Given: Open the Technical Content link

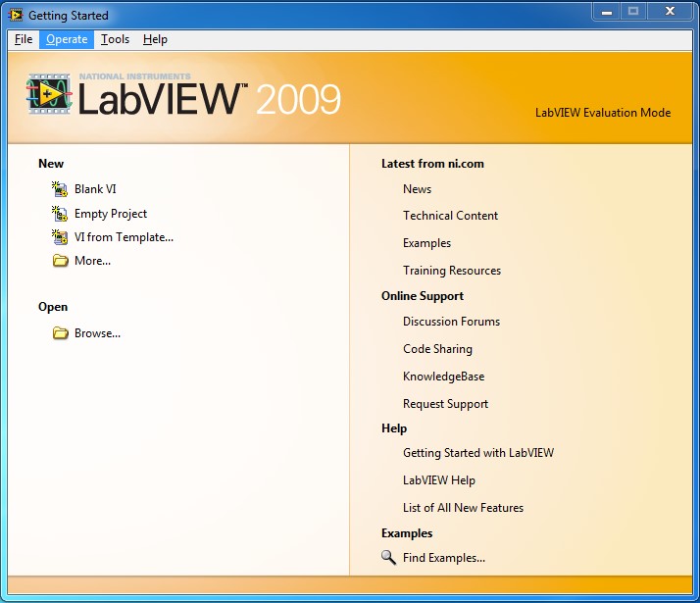Looking at the screenshot, I should pyautogui.click(x=450, y=216).
